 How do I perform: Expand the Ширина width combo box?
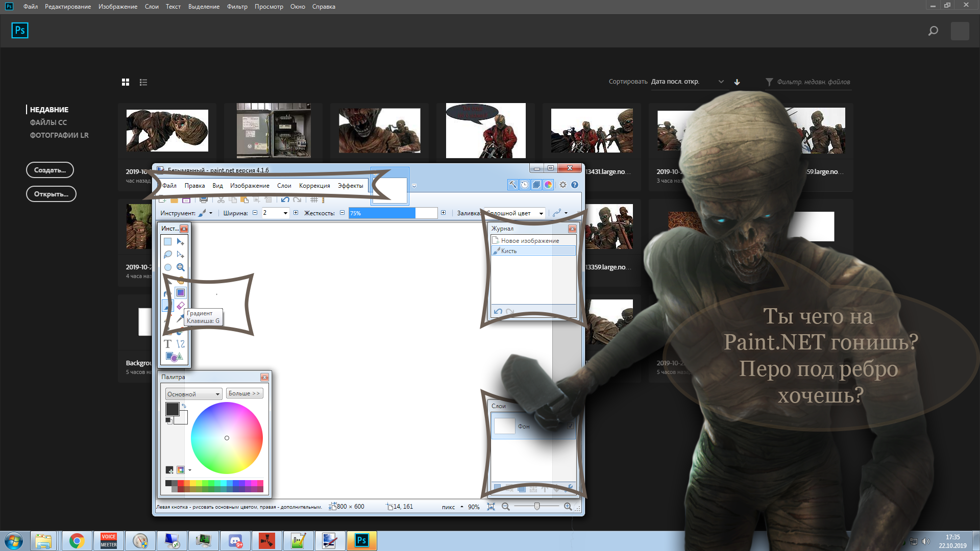pyautogui.click(x=285, y=213)
